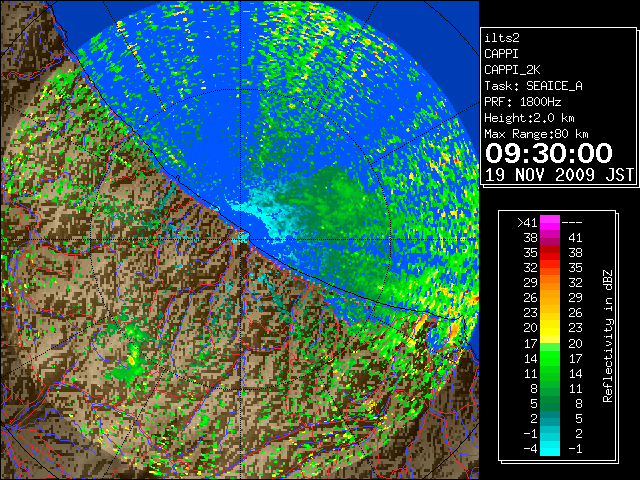Click the yellow 20–23 dBZ legend swatch

[550, 328]
